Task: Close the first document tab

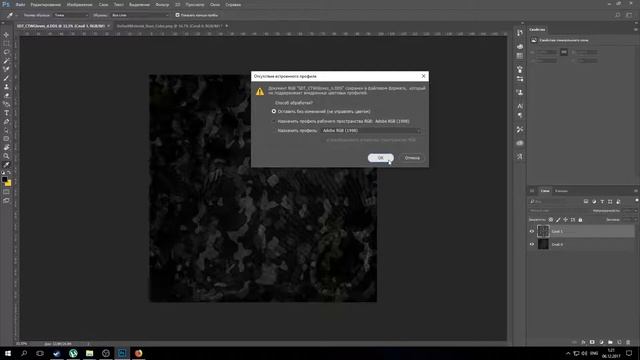Action: click(109, 26)
